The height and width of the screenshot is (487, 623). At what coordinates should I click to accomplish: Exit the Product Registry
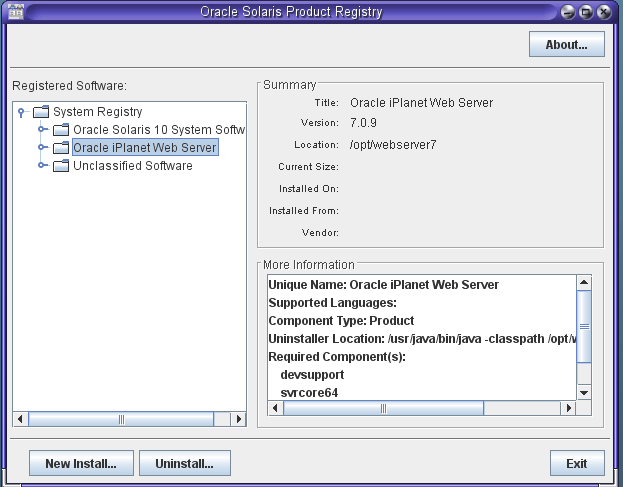pyautogui.click(x=576, y=463)
